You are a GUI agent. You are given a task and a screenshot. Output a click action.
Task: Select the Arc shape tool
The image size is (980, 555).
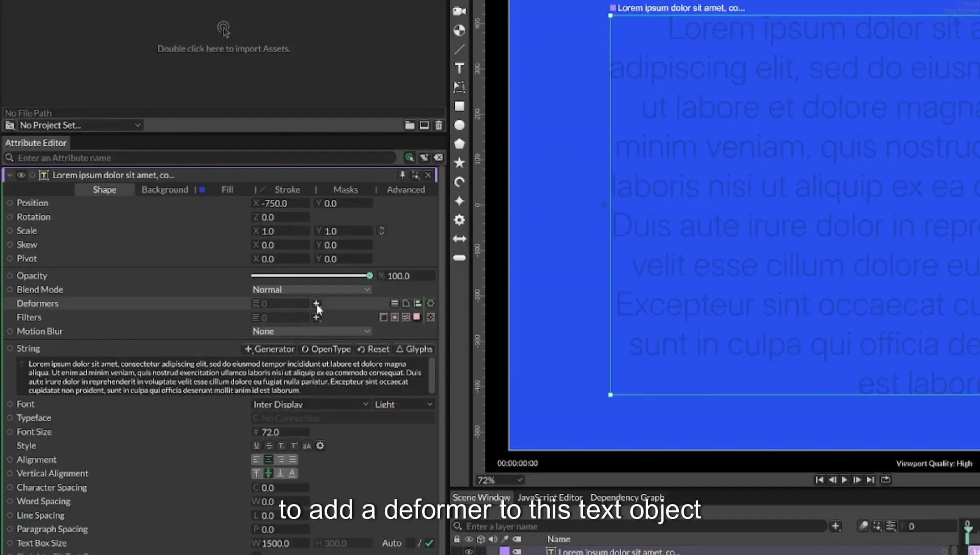pyautogui.click(x=459, y=182)
